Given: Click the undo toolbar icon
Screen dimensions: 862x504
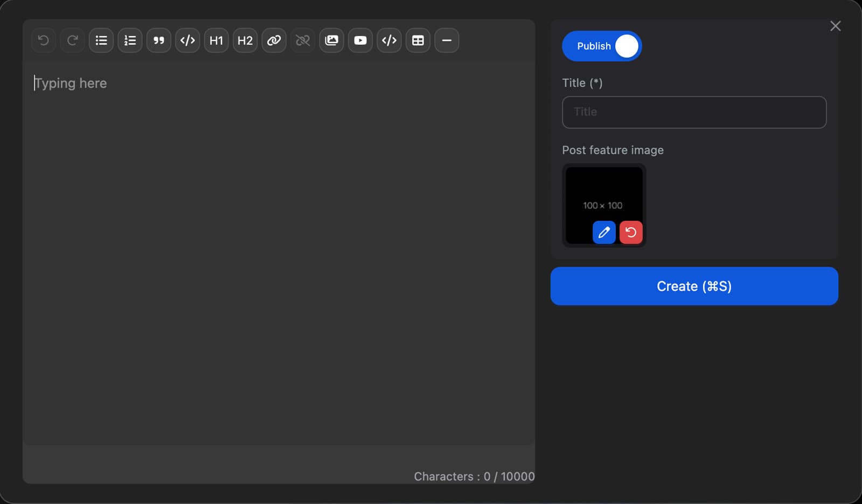Looking at the screenshot, I should tap(43, 40).
